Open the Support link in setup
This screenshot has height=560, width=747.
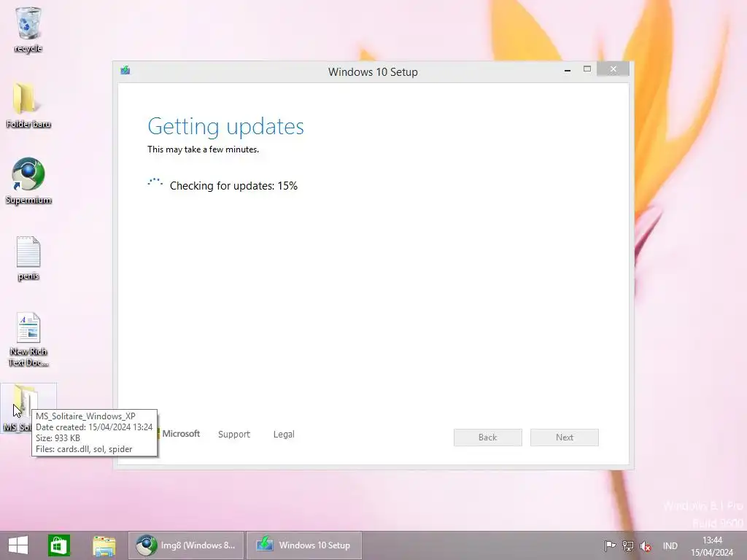tap(234, 435)
